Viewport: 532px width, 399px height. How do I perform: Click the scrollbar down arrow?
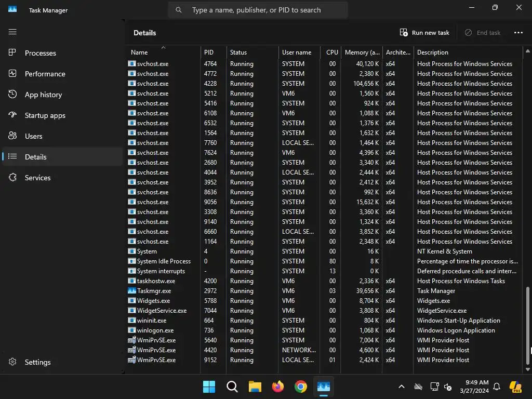(x=528, y=369)
